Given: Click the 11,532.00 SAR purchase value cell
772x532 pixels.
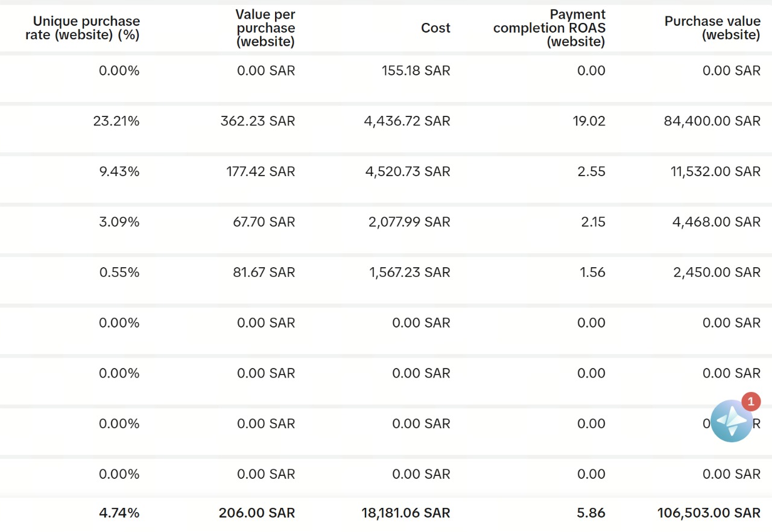Looking at the screenshot, I should point(715,172).
